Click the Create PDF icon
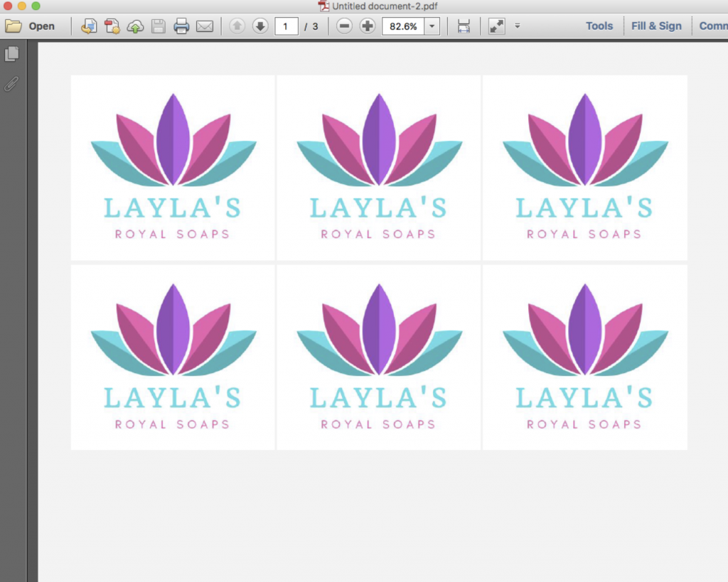Image resolution: width=728 pixels, height=582 pixels. click(x=112, y=26)
